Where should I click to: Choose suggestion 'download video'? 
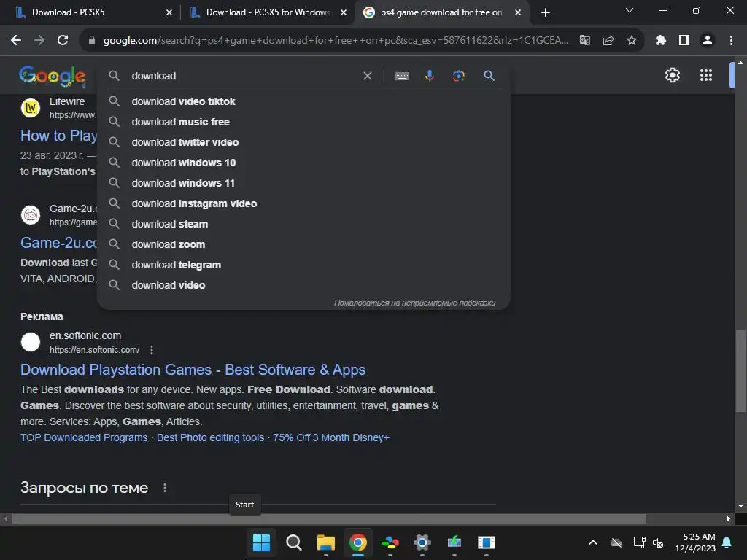point(303,285)
